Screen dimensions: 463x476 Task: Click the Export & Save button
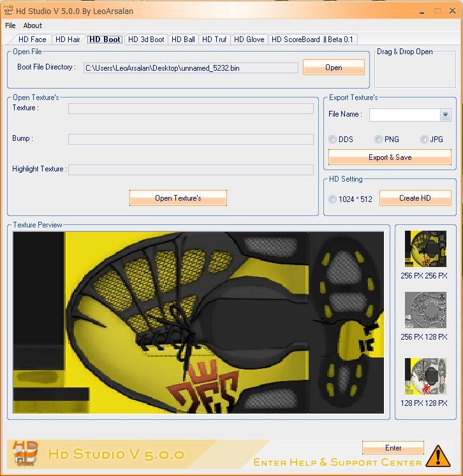(x=390, y=157)
